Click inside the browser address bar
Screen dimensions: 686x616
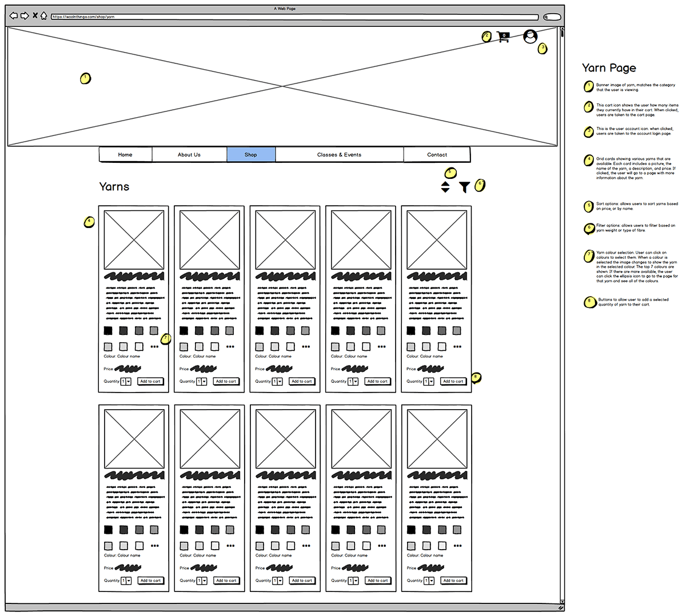click(229, 17)
